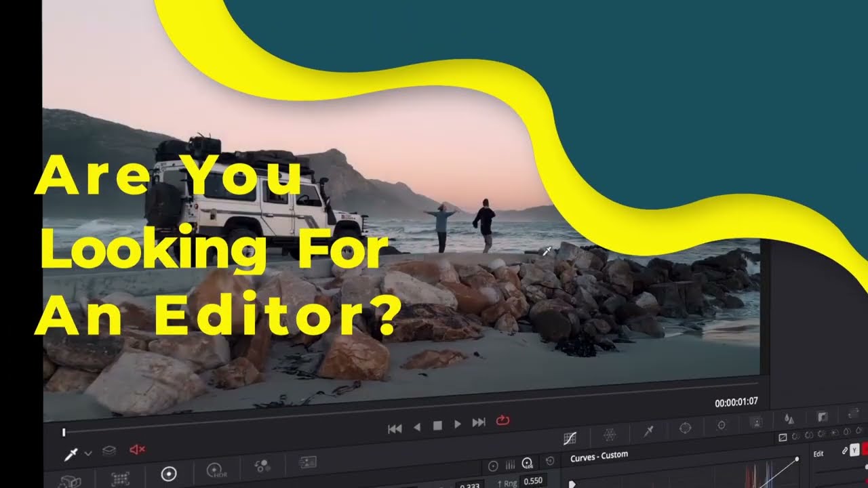
Task: Select the custom curve mode icon
Action: coord(783,438)
